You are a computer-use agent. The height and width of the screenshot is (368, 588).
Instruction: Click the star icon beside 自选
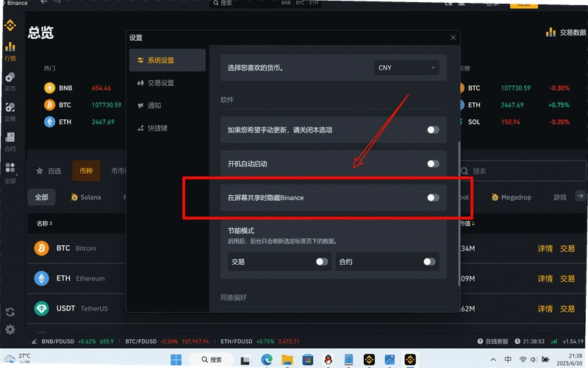[x=40, y=171]
